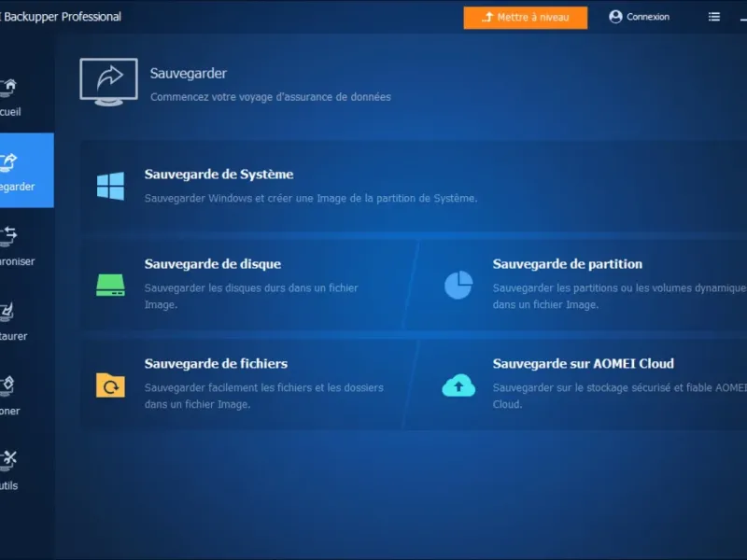747x560 pixels.
Task: Click the pie chart partition backup icon
Action: click(458, 285)
